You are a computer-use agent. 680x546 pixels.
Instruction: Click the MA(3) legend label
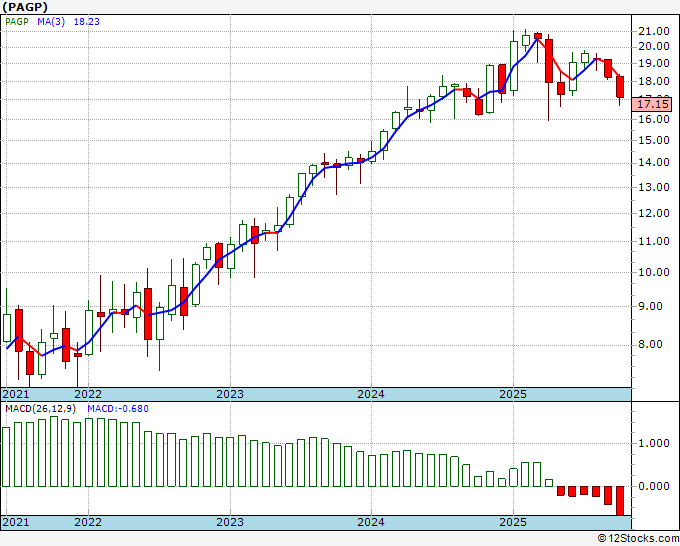(51, 21)
